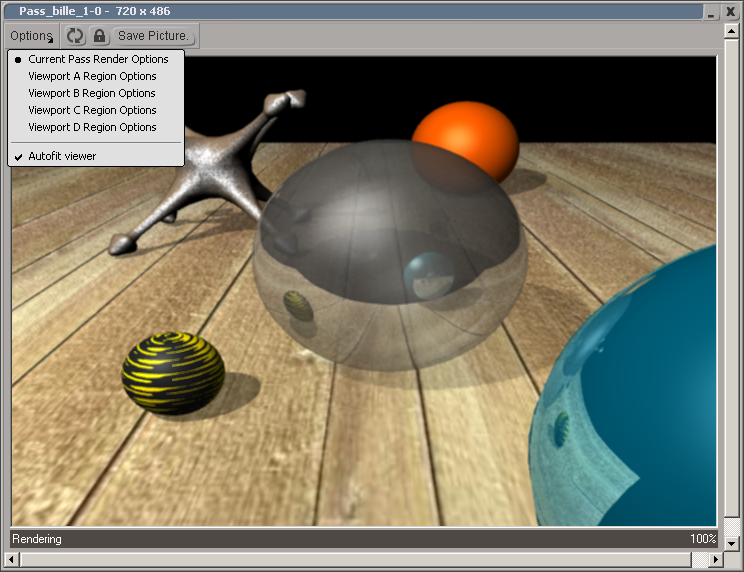
Task: Open the Options dropdown menu
Action: click(x=31, y=36)
